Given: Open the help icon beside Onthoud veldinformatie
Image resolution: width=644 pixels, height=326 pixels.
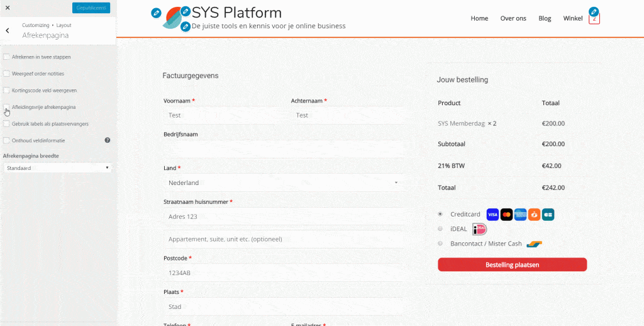Looking at the screenshot, I should click(107, 140).
